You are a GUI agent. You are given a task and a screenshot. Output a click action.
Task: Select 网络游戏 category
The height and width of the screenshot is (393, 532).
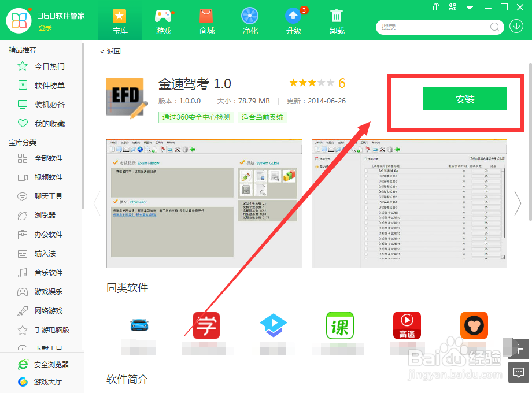click(x=41, y=310)
